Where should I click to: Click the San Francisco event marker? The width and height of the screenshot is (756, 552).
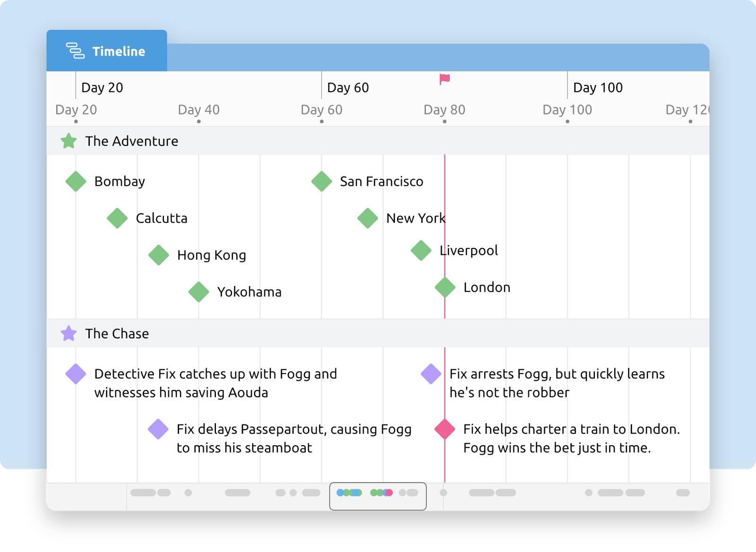click(x=322, y=181)
